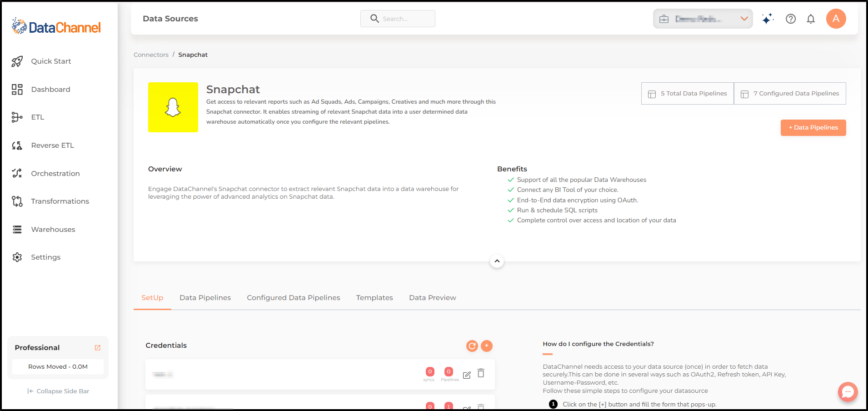Click the + Data Pipelines button
The image size is (868, 411).
coord(813,128)
